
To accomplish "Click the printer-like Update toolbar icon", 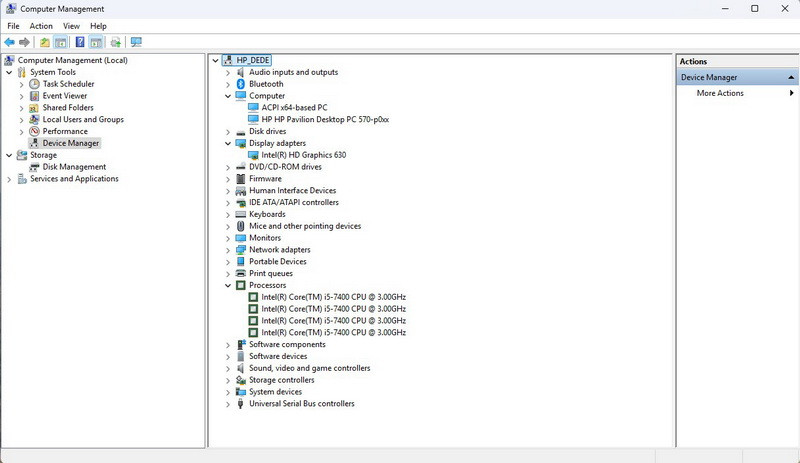I will coord(116,42).
